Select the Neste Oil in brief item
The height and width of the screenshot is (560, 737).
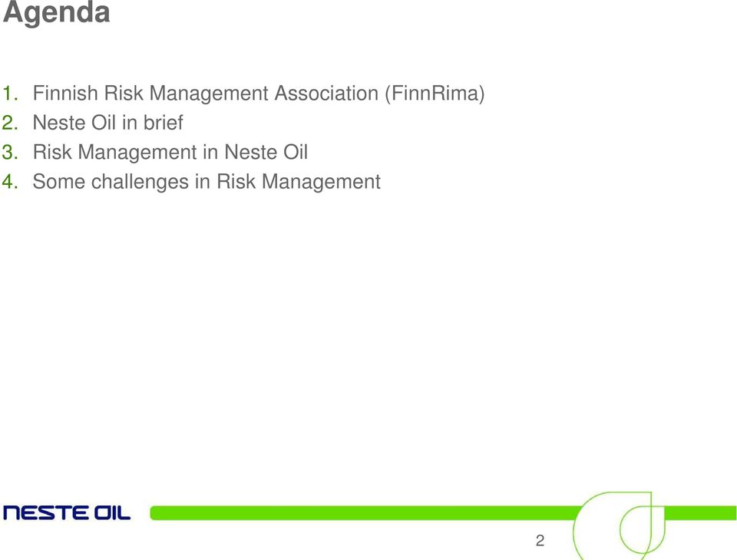pyautogui.click(x=107, y=123)
